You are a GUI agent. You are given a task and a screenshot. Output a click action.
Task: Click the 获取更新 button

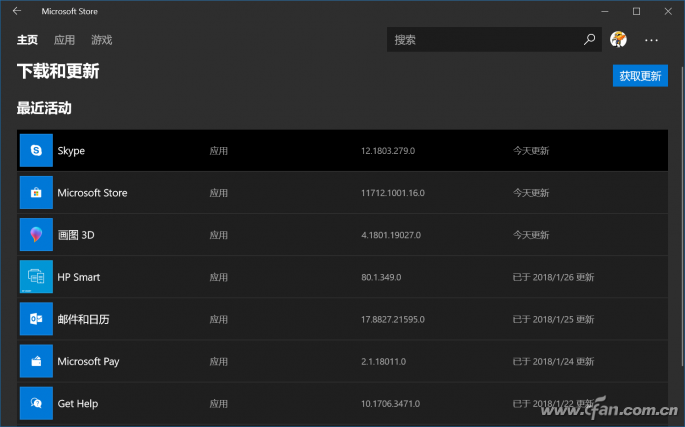(x=640, y=76)
